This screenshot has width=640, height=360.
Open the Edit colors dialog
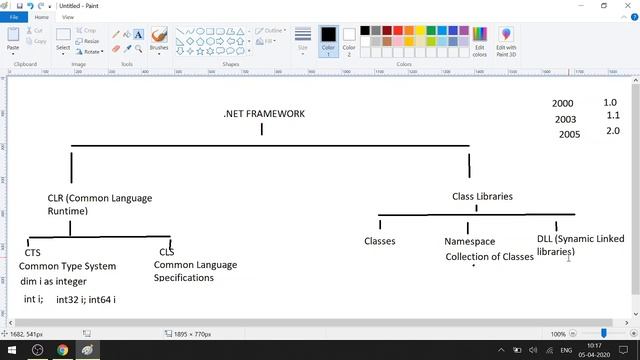pos(480,42)
